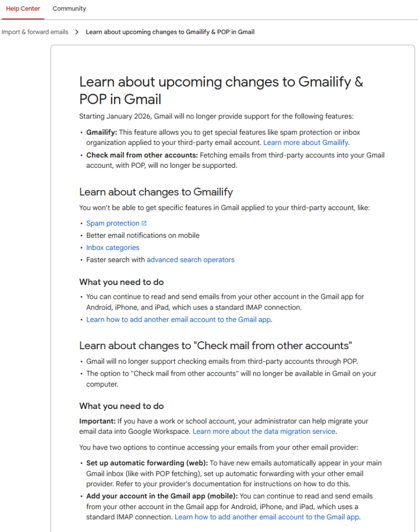Open the Spam protection help article
418x532 pixels.
pyautogui.click(x=113, y=223)
